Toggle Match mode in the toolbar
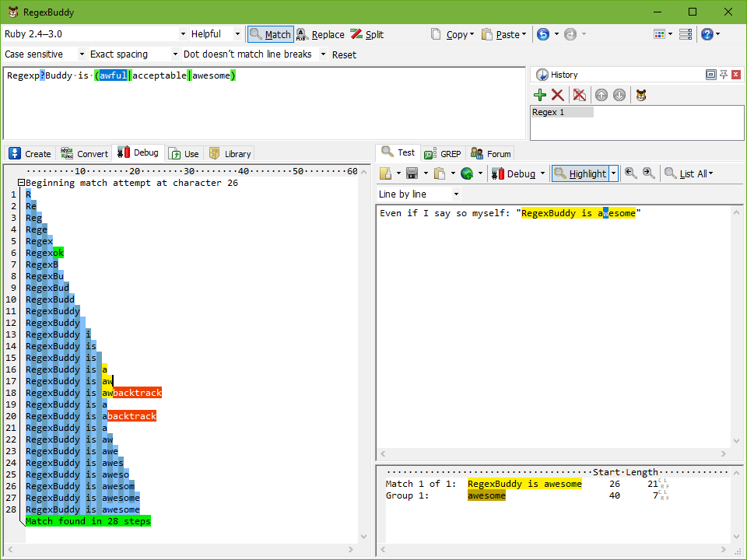Image resolution: width=747 pixels, height=560 pixels. [x=270, y=34]
